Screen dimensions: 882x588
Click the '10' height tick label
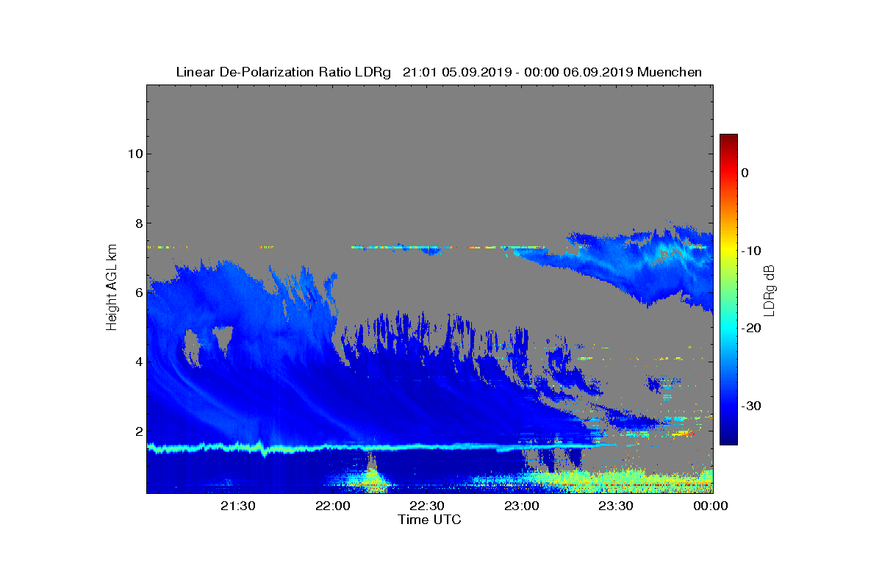pyautogui.click(x=134, y=154)
